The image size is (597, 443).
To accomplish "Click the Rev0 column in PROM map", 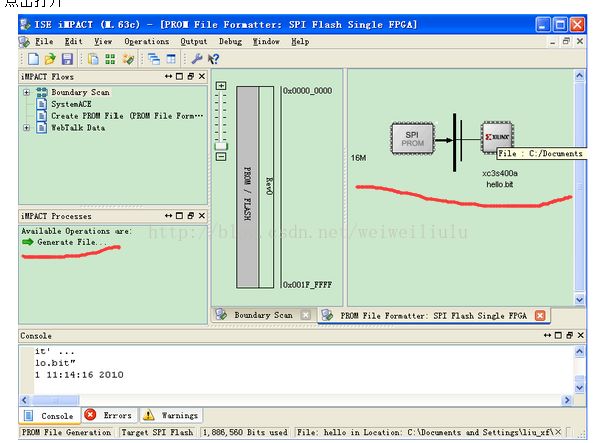I will (266, 187).
